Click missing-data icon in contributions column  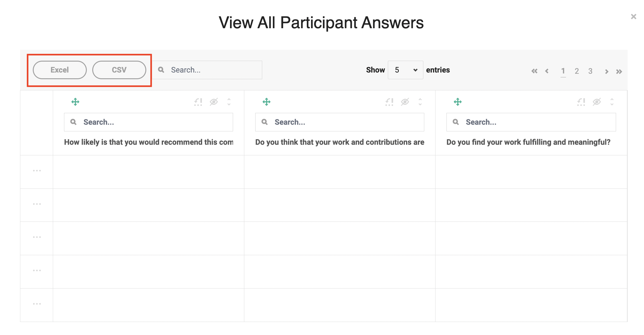coord(389,102)
